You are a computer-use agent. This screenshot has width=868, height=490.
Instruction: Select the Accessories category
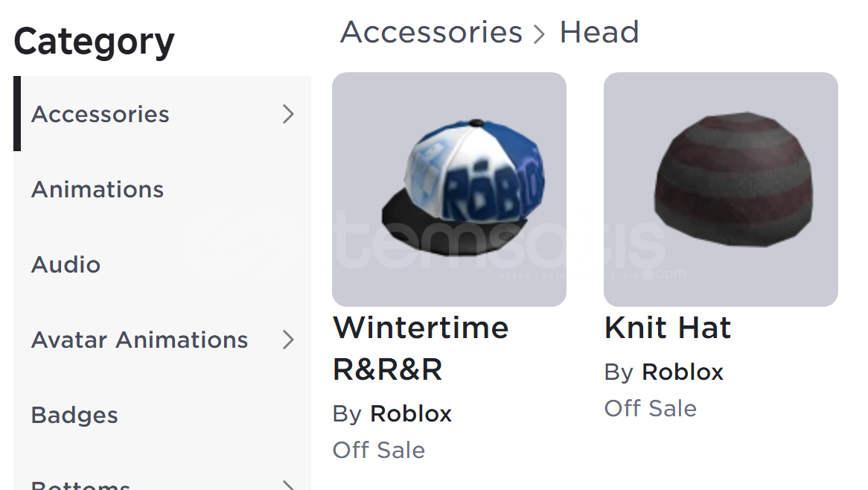pyautogui.click(x=162, y=114)
